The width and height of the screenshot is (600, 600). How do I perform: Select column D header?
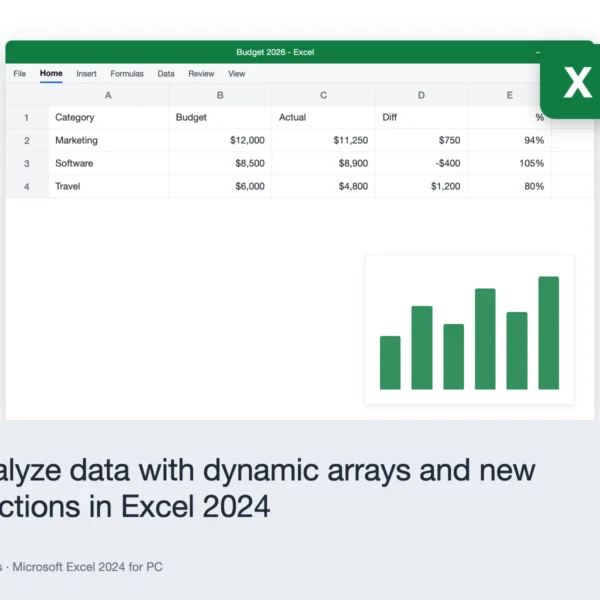421,95
